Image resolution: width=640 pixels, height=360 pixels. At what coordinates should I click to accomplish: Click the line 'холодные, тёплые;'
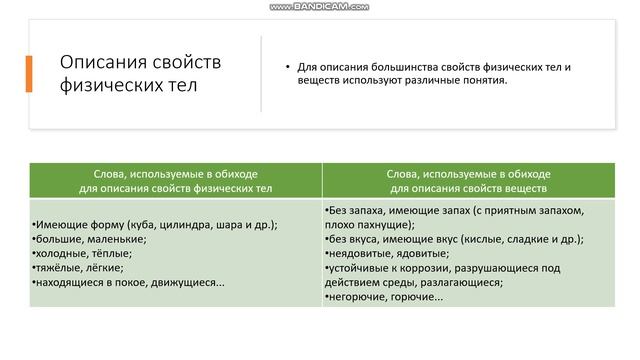82,253
